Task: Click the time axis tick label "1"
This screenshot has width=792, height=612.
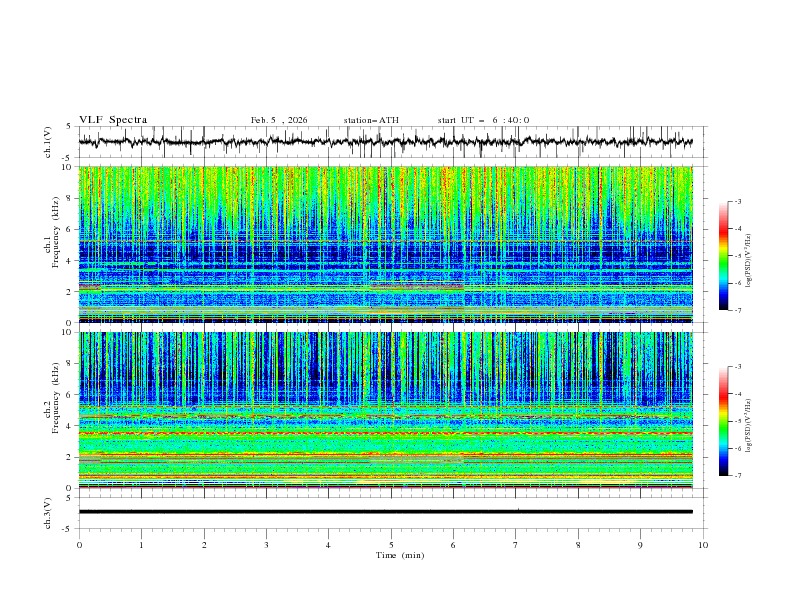Action: click(141, 545)
